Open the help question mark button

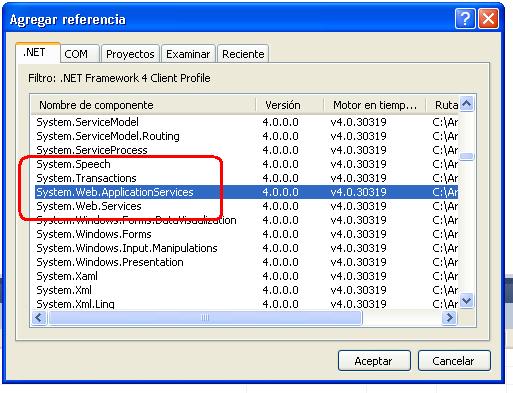click(465, 19)
